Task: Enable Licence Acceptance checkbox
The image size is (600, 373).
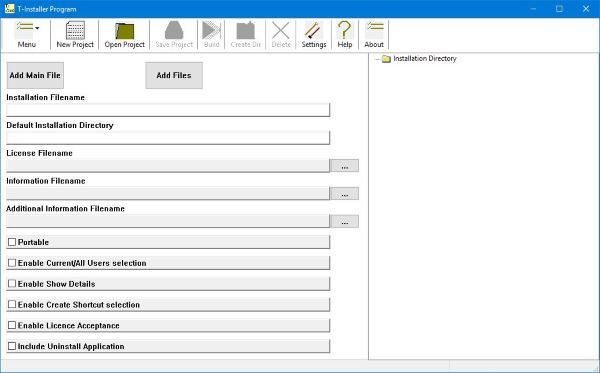Action: (12, 325)
